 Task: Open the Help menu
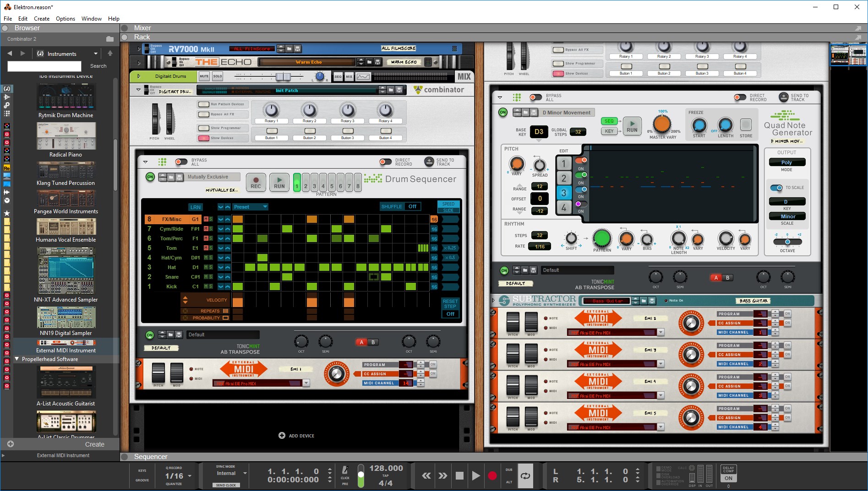(114, 19)
